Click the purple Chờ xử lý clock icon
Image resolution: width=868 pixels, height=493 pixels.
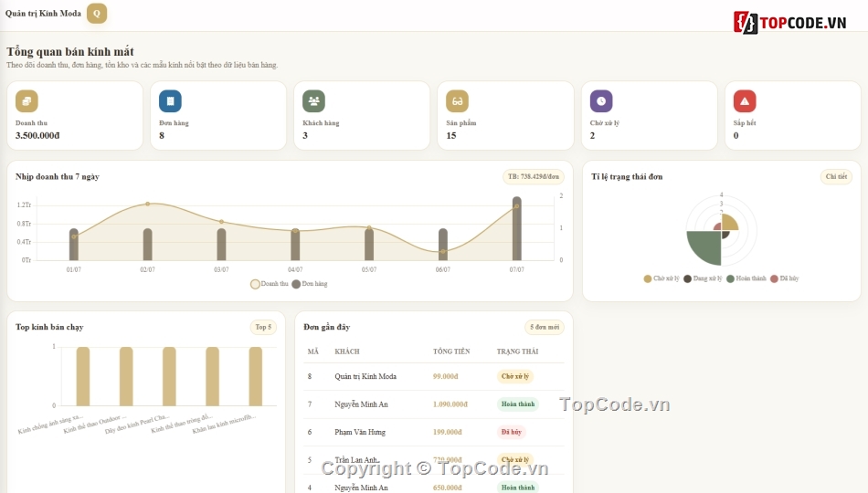pyautogui.click(x=601, y=101)
